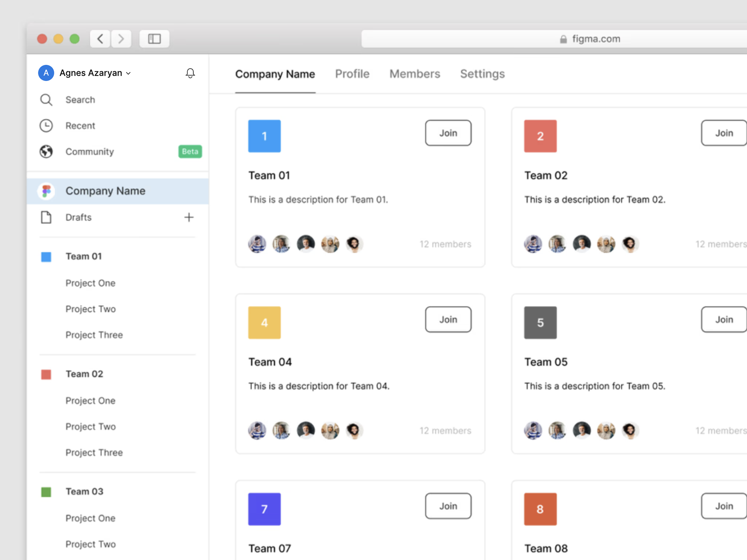Open the Settings tab
Viewport: 747px width, 560px height.
coord(482,74)
